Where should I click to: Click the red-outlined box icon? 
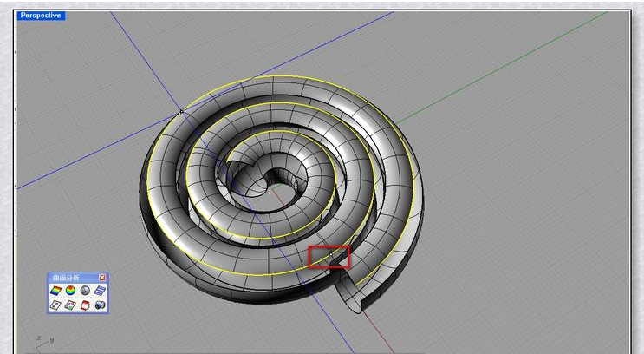[86, 305]
